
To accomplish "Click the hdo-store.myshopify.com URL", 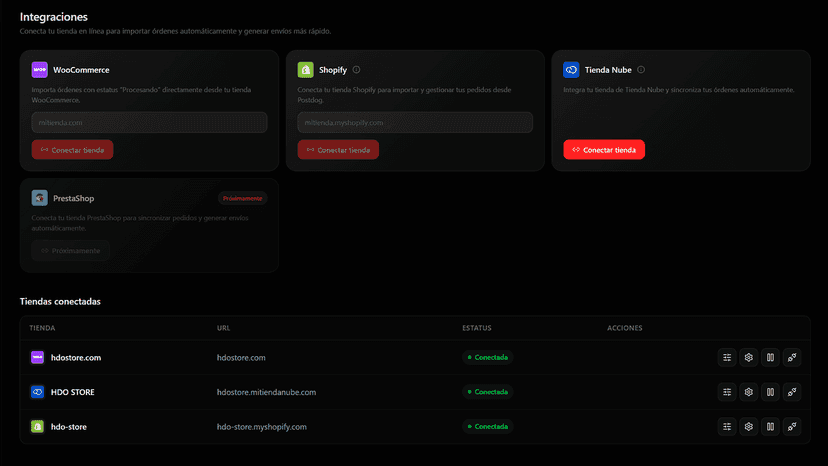I will point(261,427).
